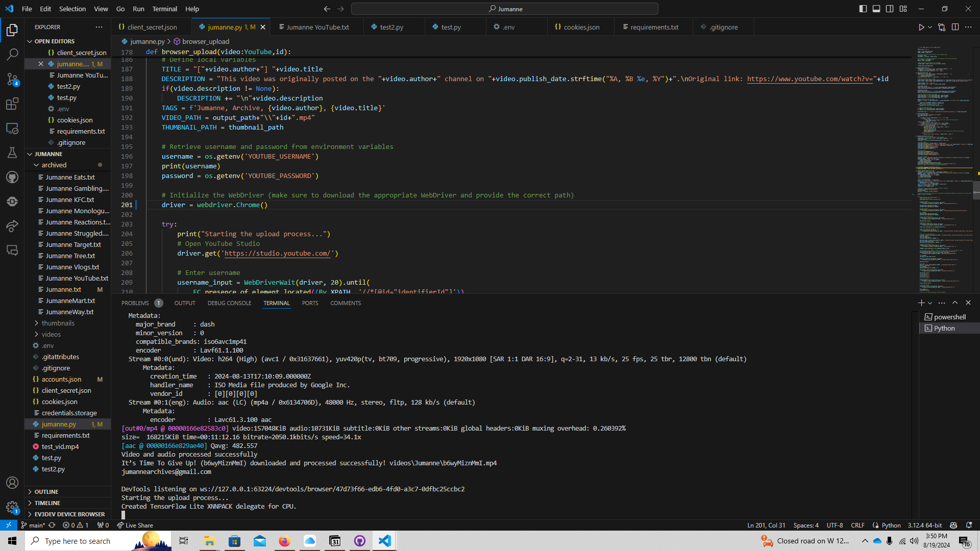The width and height of the screenshot is (980, 551).
Task: Open the jumannearchives@gmail.com account
Action: tap(166, 471)
